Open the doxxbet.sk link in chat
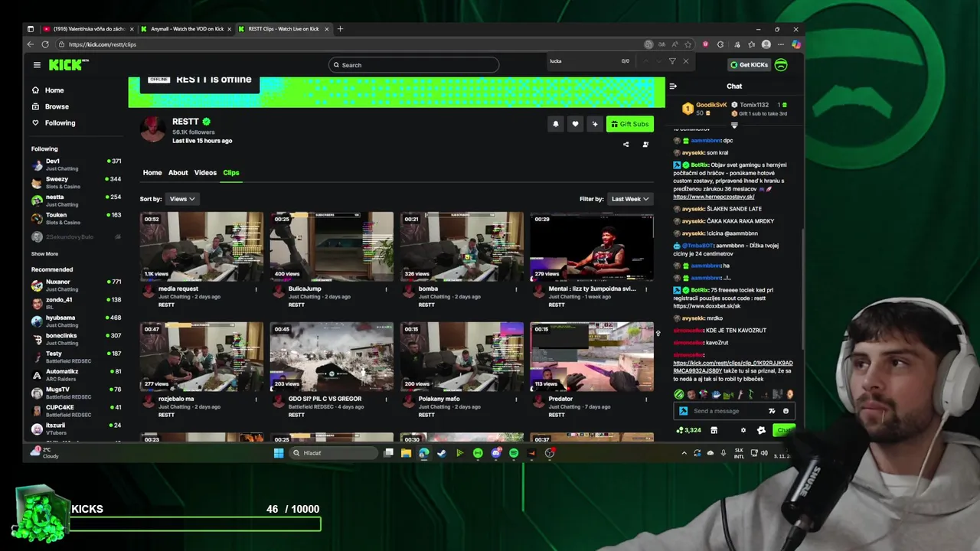Image resolution: width=980 pixels, height=551 pixels. click(x=707, y=306)
